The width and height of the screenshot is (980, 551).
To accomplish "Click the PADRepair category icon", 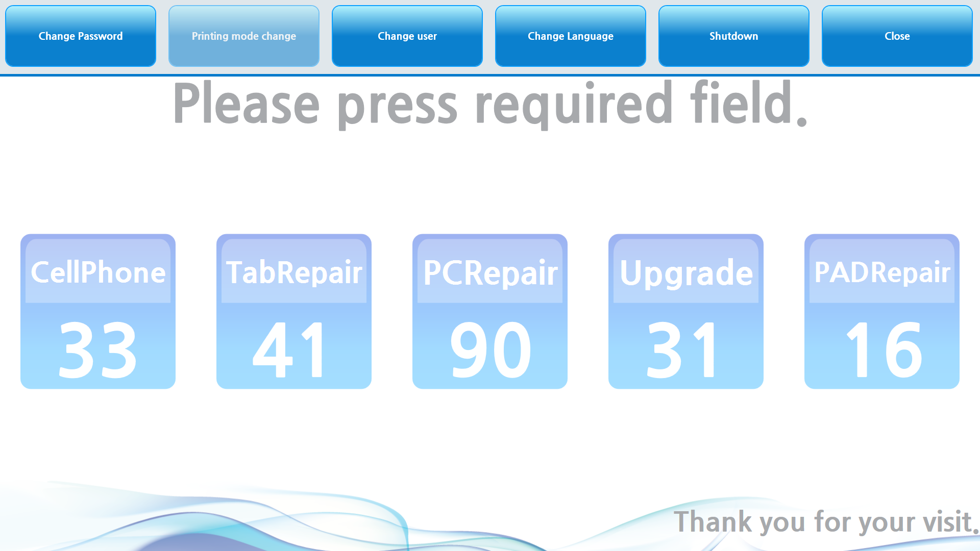I will click(x=881, y=312).
